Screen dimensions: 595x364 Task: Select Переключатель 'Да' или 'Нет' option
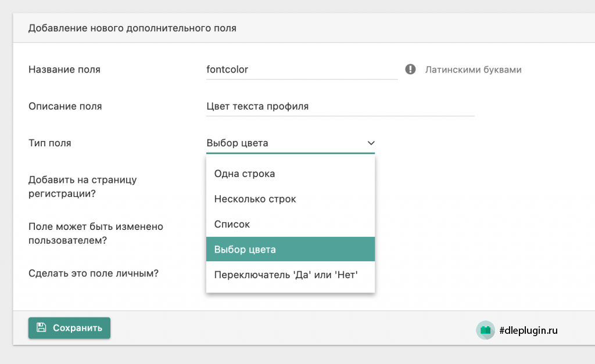click(291, 275)
